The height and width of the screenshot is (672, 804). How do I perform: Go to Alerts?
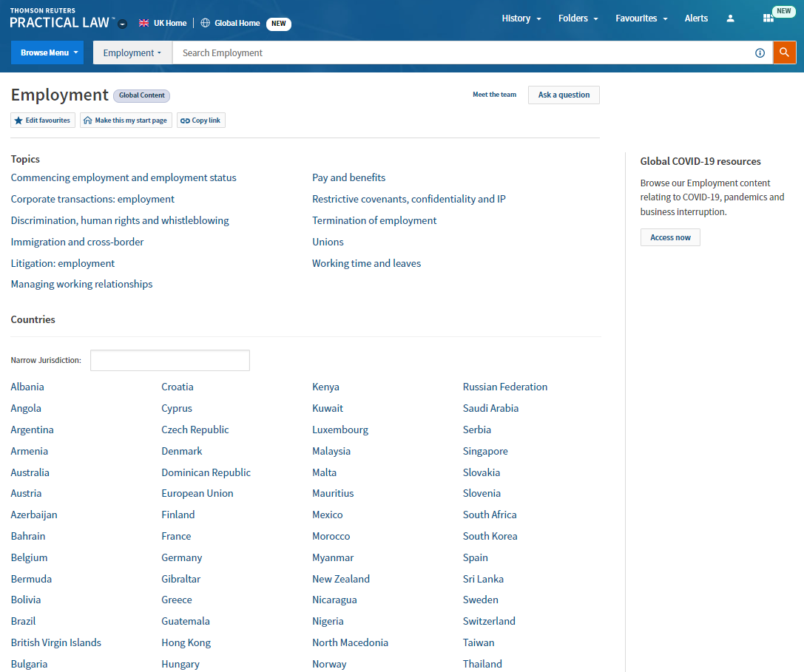pyautogui.click(x=696, y=18)
